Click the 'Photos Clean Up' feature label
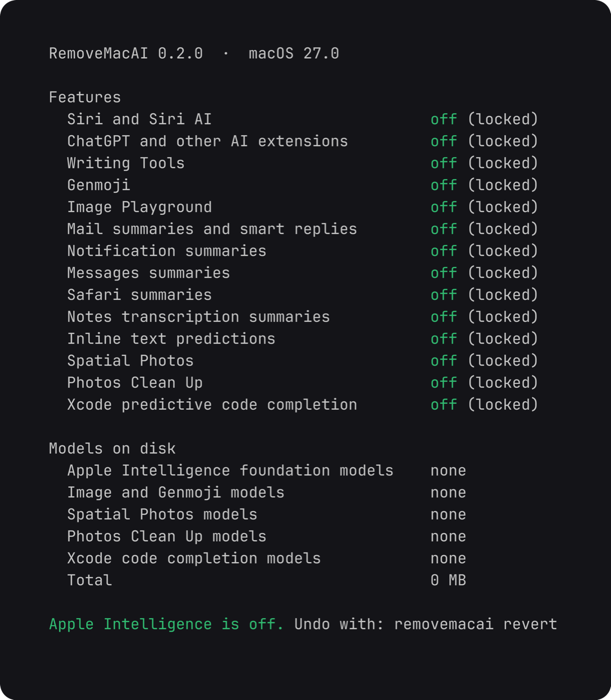Viewport: 611px width, 700px height. point(135,383)
